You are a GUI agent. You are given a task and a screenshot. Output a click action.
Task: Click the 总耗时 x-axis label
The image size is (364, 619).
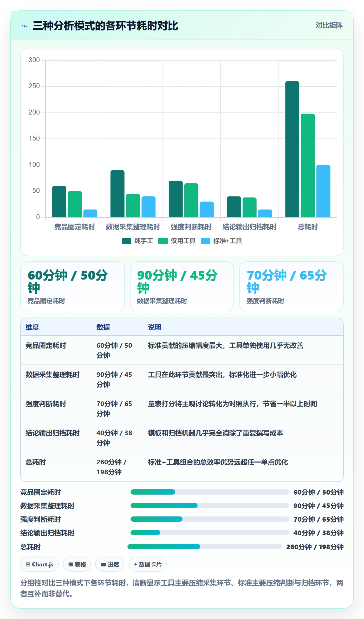point(308,227)
